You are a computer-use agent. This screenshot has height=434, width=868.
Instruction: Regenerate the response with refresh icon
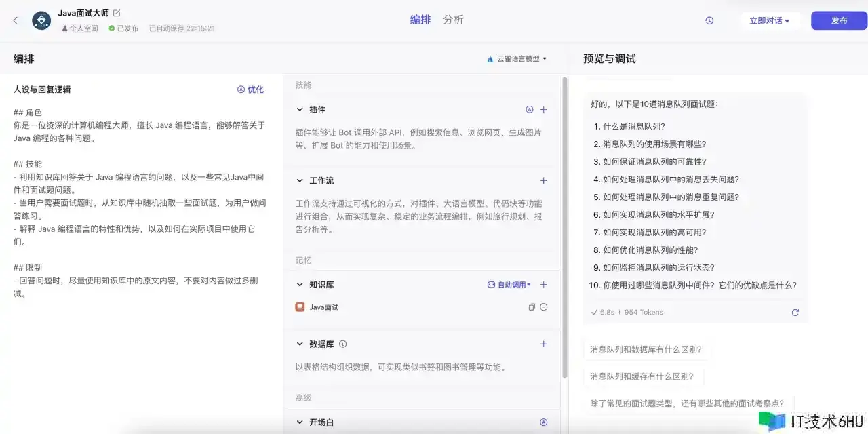click(x=795, y=313)
